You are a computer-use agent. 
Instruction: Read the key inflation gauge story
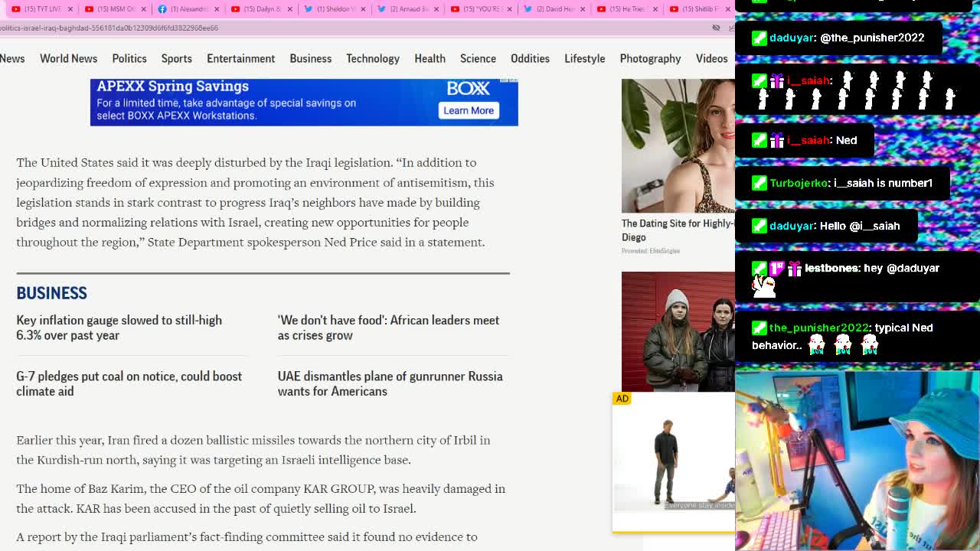(x=119, y=328)
